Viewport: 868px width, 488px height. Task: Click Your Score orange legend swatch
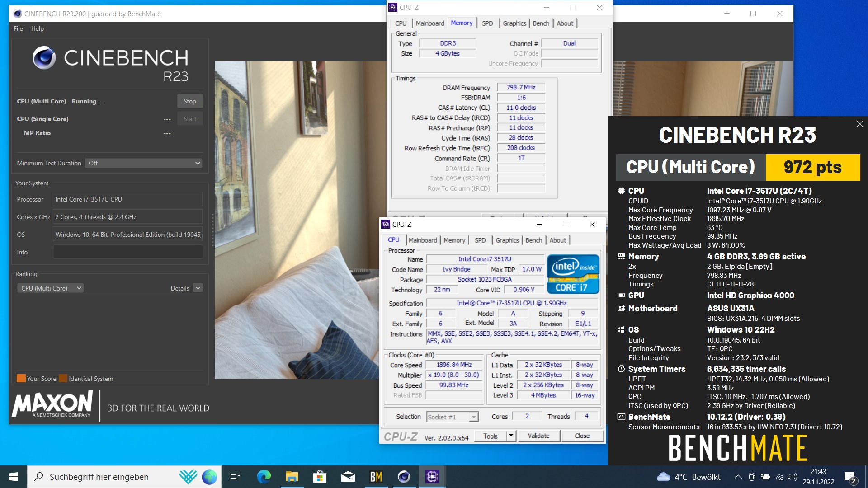pos(21,378)
